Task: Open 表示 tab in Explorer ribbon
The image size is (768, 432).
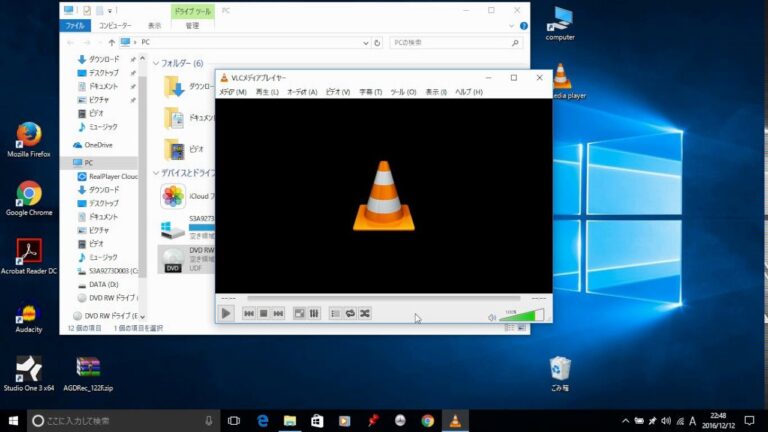Action: (x=155, y=25)
